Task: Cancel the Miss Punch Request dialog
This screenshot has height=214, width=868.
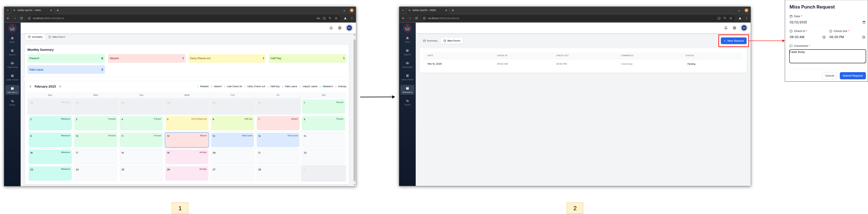Action: point(829,76)
